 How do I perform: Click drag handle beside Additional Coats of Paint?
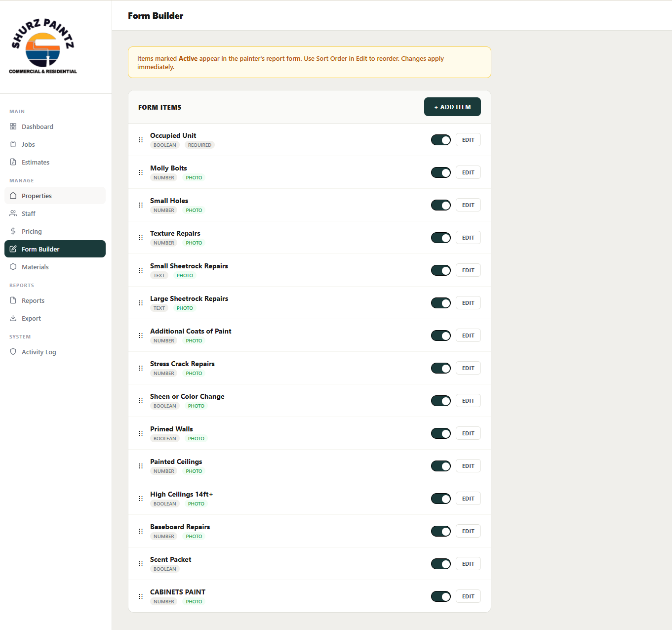click(x=141, y=336)
